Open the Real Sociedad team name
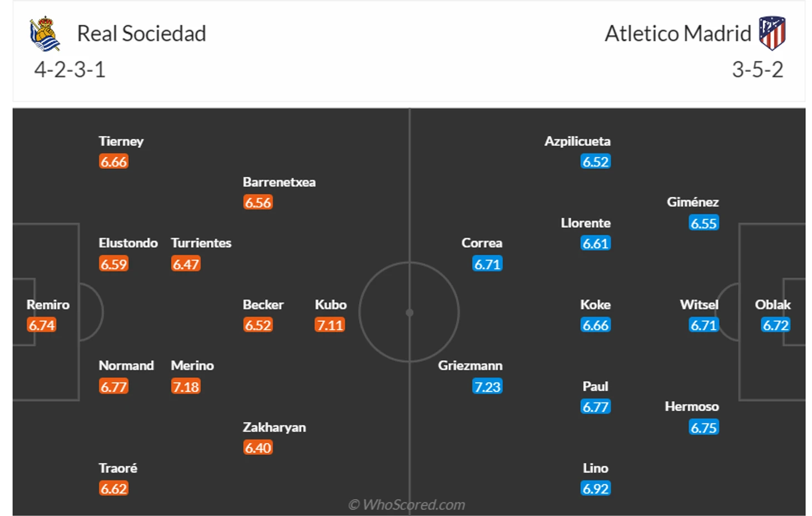The width and height of the screenshot is (812, 516). coord(141,33)
